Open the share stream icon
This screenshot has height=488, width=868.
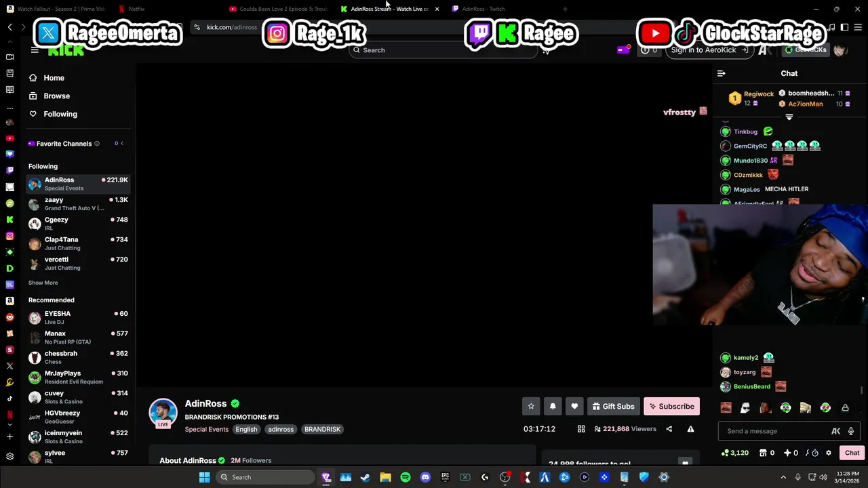[x=669, y=429]
